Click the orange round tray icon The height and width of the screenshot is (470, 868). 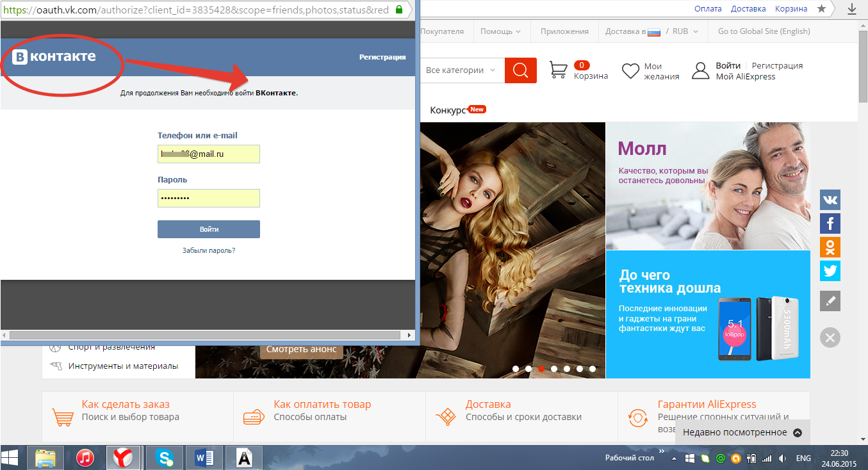click(736, 458)
